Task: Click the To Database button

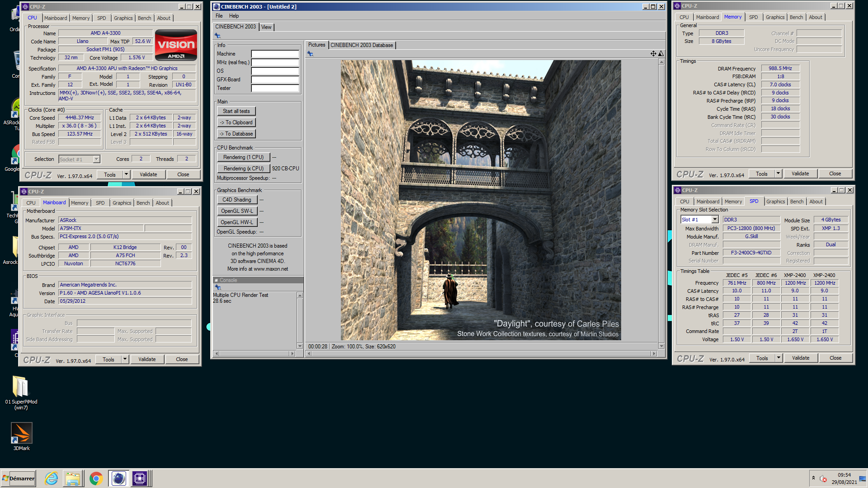Action: pos(236,134)
